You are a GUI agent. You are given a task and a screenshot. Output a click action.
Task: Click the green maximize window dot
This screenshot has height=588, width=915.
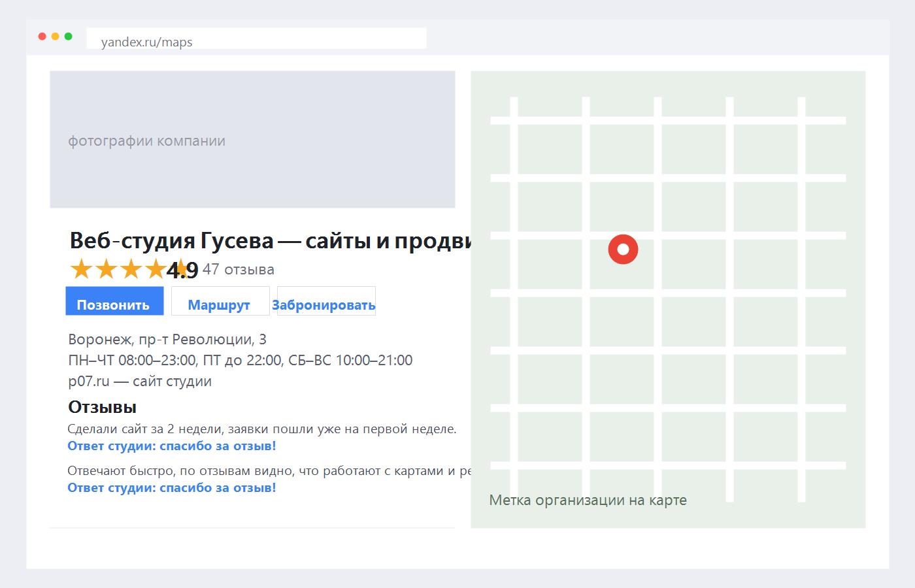(x=69, y=37)
